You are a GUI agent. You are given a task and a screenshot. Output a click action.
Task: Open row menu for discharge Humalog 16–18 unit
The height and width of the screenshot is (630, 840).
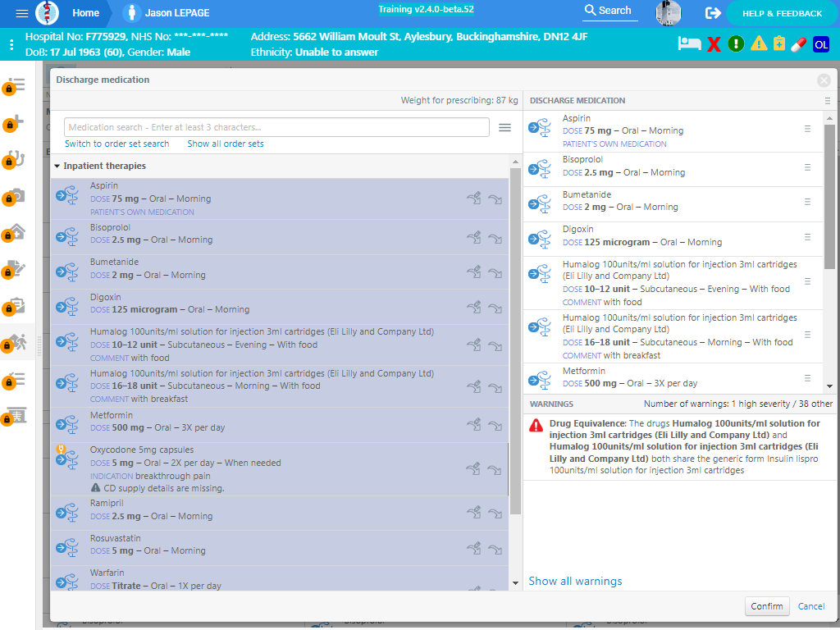(x=807, y=336)
